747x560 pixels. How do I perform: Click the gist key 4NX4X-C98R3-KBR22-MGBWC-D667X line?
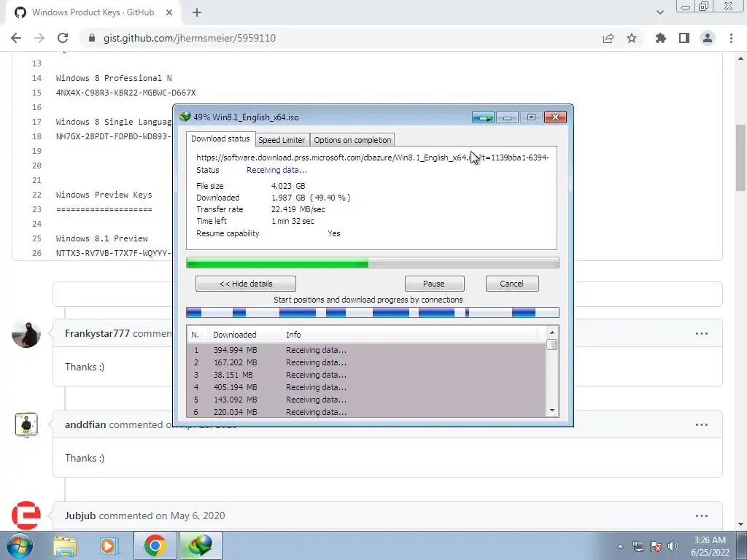coord(125,93)
